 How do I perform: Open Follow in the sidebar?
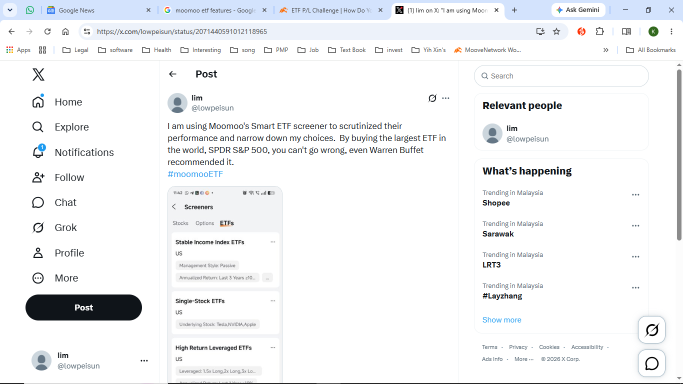58,178
